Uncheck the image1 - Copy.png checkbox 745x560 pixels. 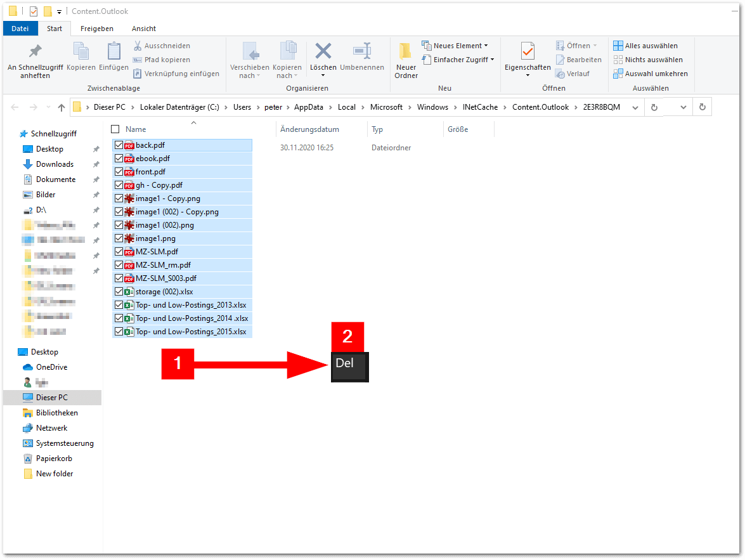[119, 199]
